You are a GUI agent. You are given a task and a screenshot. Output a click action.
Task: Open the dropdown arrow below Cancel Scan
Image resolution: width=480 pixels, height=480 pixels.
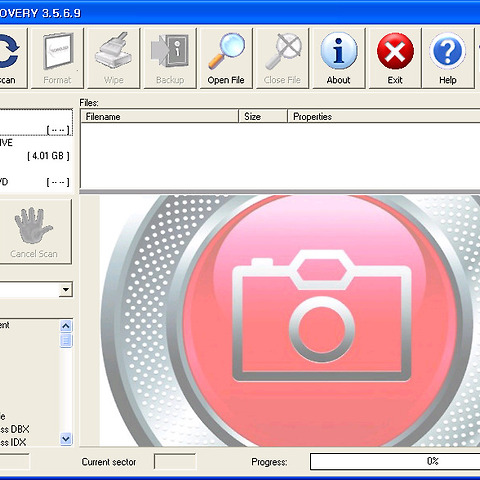[x=66, y=289]
